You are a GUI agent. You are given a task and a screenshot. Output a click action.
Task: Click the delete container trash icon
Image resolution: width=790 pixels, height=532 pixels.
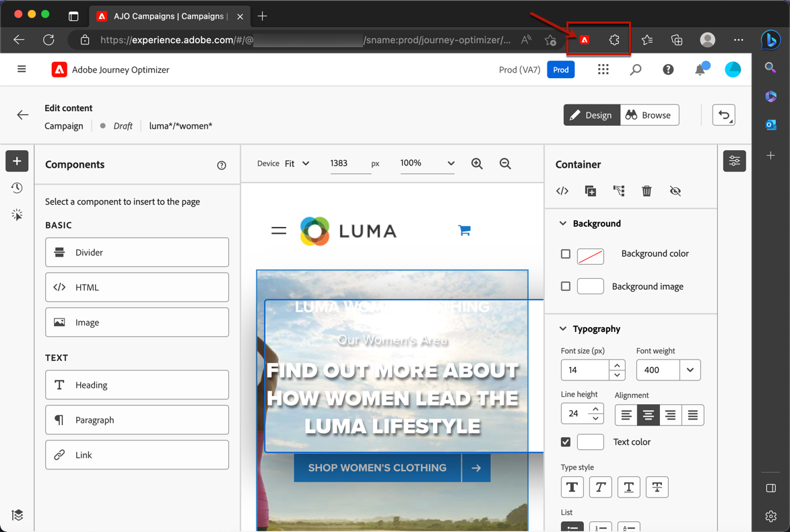tap(647, 191)
